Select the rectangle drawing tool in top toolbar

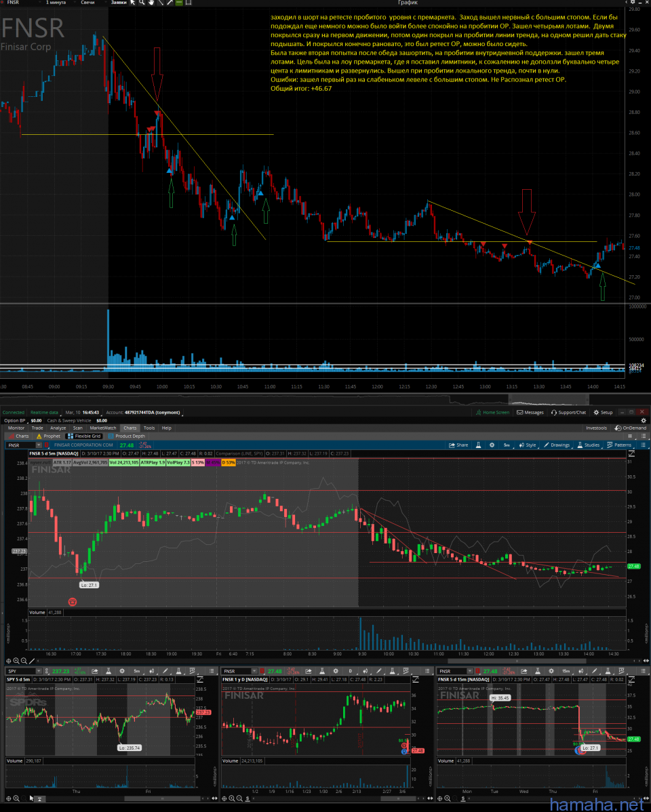tap(188, 3)
